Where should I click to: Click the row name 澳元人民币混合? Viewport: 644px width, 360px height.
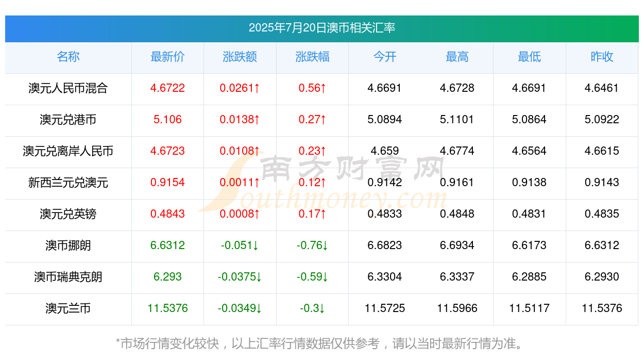68,88
